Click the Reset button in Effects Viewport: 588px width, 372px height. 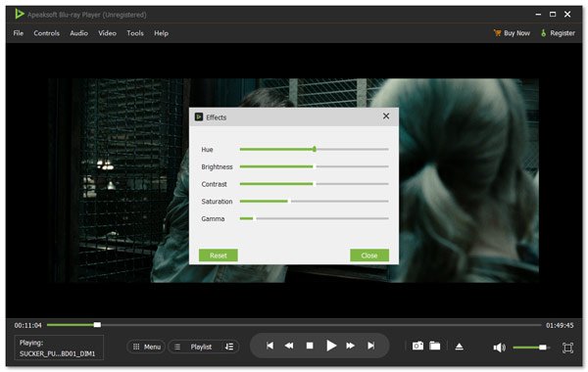click(219, 256)
